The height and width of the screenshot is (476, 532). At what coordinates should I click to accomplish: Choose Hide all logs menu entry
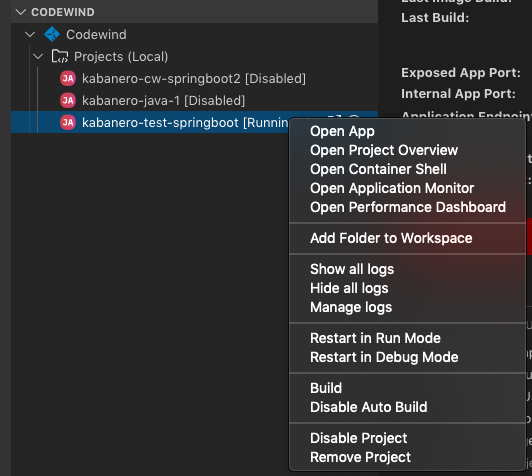pos(407,288)
